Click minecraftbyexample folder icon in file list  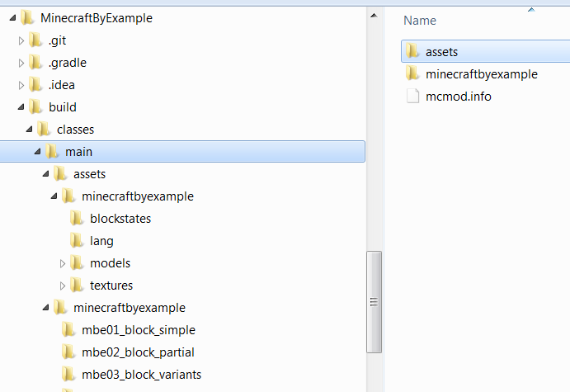[x=412, y=73]
